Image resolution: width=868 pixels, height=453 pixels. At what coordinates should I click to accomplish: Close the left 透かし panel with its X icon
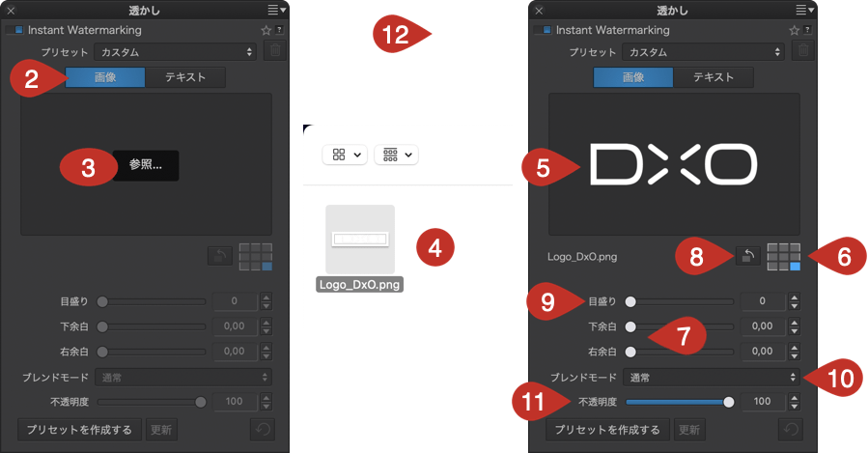(x=11, y=11)
